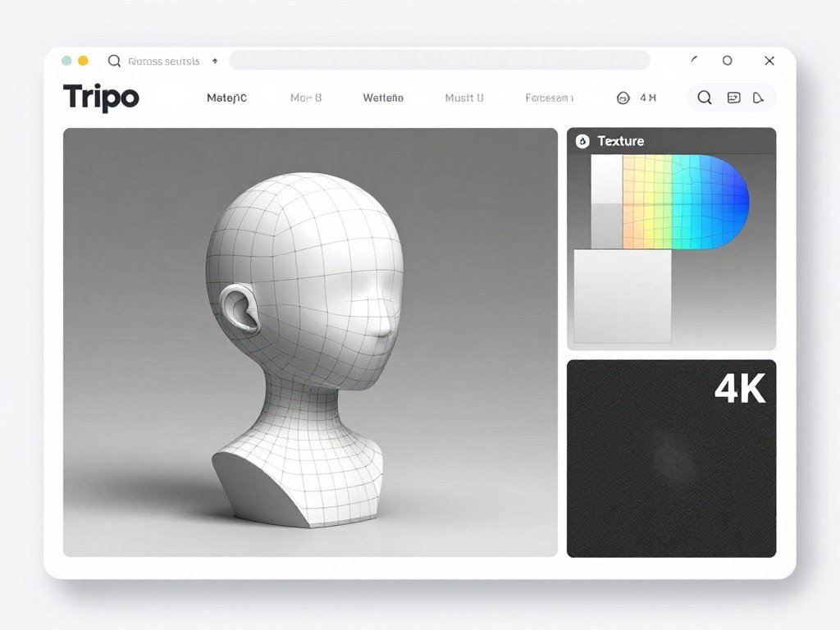
Task: Click the 4K label on the dark panel
Action: (741, 388)
